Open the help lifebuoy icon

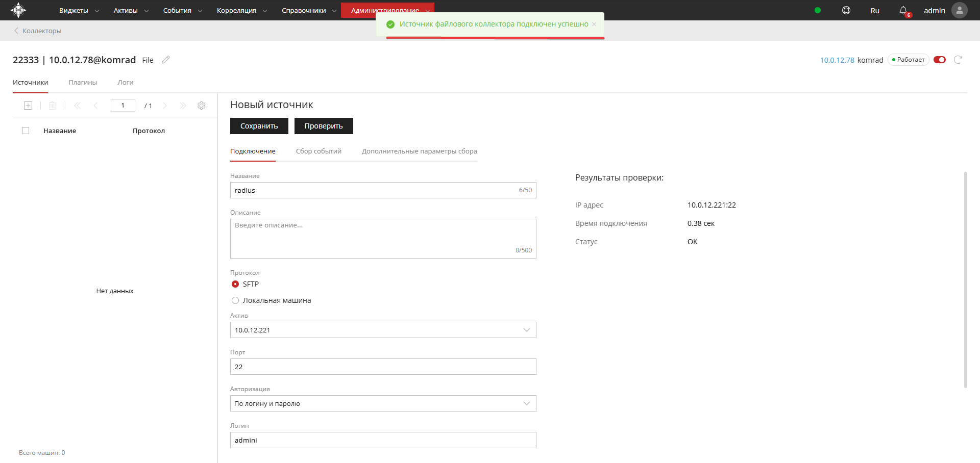(x=846, y=10)
